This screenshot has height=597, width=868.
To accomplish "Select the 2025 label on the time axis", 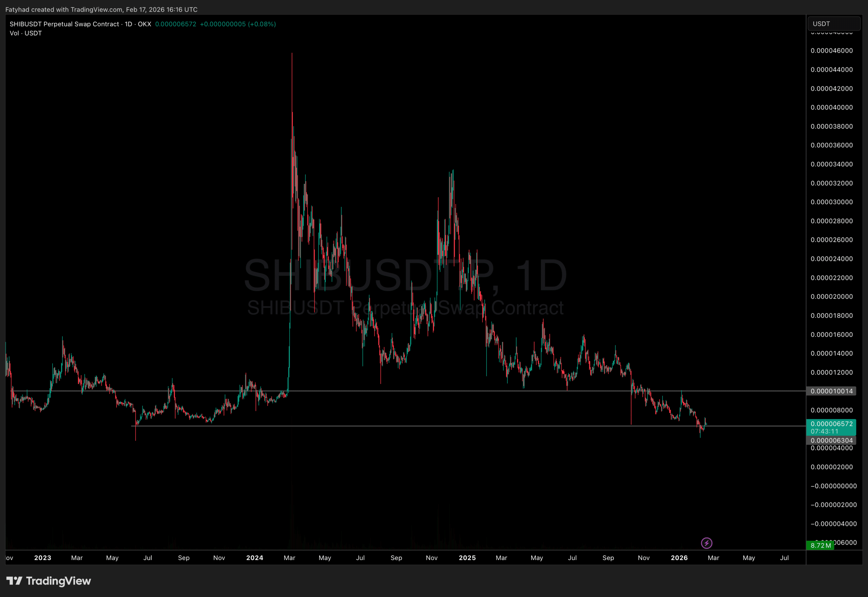I will coord(467,557).
